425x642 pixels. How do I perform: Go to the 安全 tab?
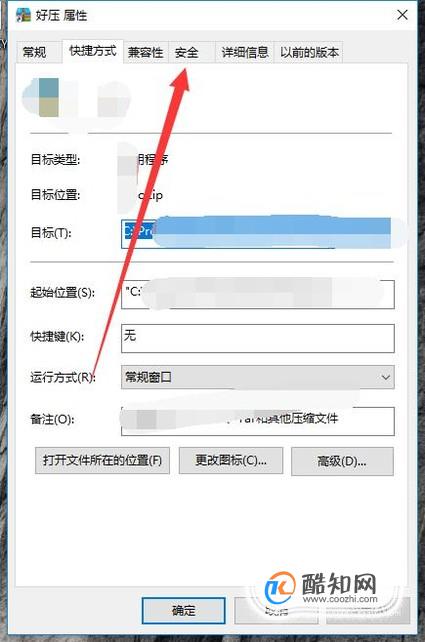coord(186,52)
